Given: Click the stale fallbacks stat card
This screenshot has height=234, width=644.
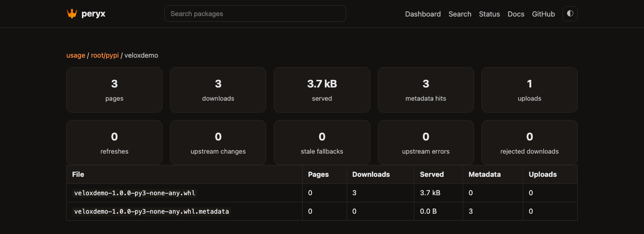Looking at the screenshot, I should pos(322,143).
